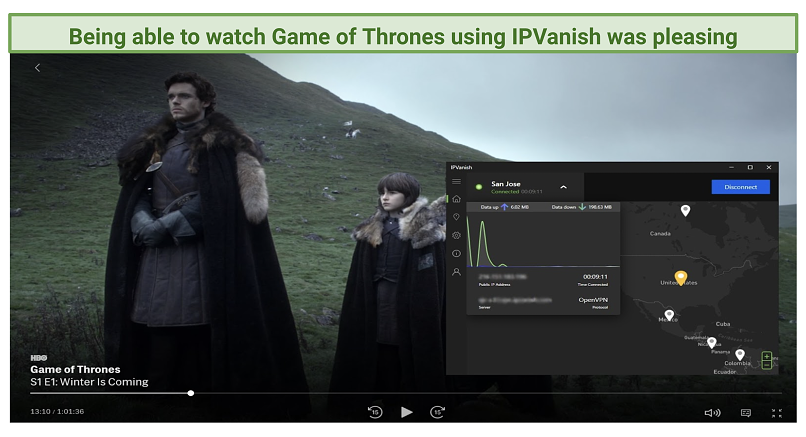Click the Disconnect button in IPVanish
The width and height of the screenshot is (806, 437).
coord(740,187)
